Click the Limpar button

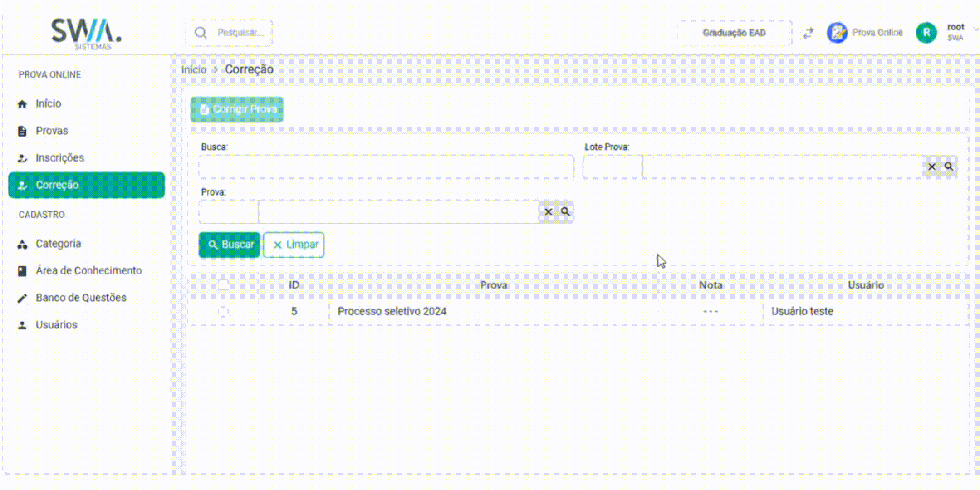[294, 245]
